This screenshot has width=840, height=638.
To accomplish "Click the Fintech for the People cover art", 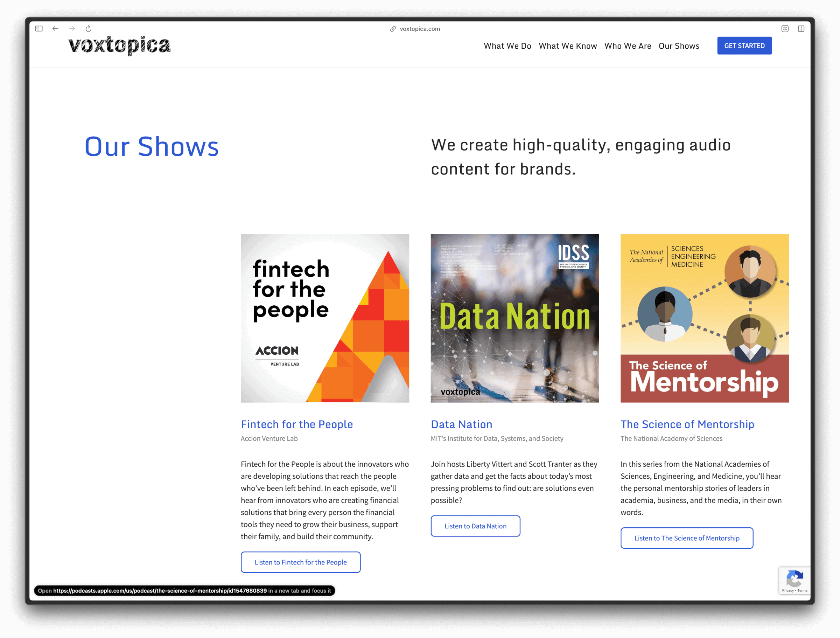I will [x=325, y=318].
